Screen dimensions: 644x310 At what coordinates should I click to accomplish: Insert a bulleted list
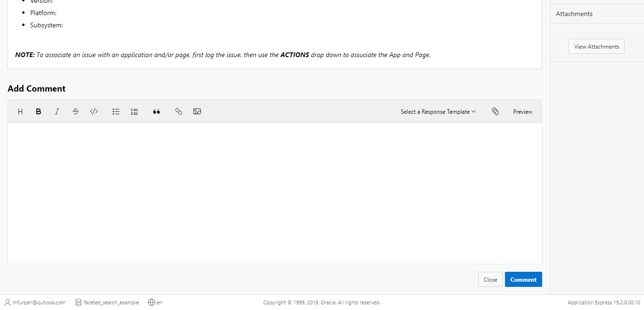point(116,112)
